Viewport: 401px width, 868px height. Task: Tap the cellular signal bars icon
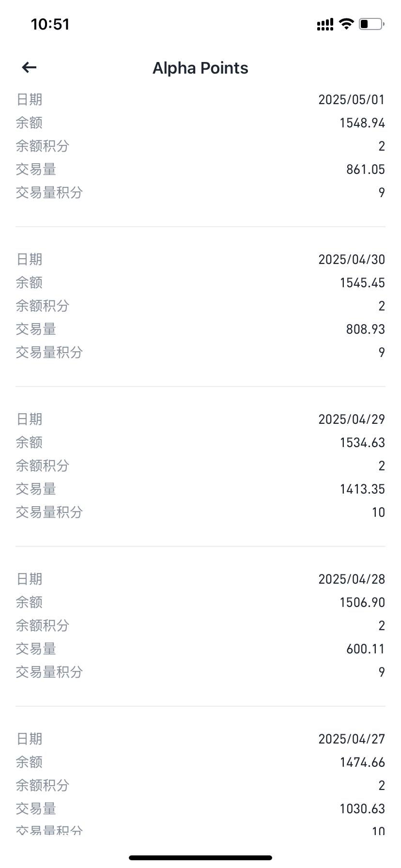(x=325, y=24)
